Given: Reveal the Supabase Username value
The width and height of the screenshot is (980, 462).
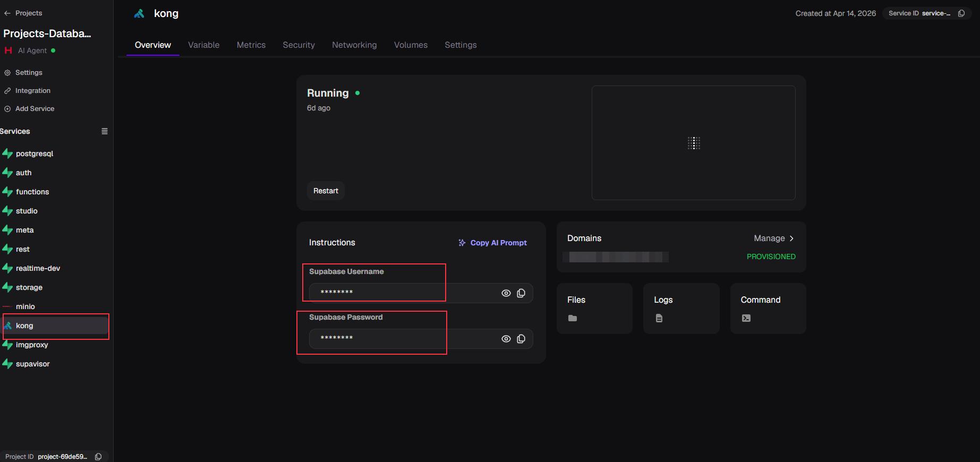Looking at the screenshot, I should pyautogui.click(x=506, y=293).
